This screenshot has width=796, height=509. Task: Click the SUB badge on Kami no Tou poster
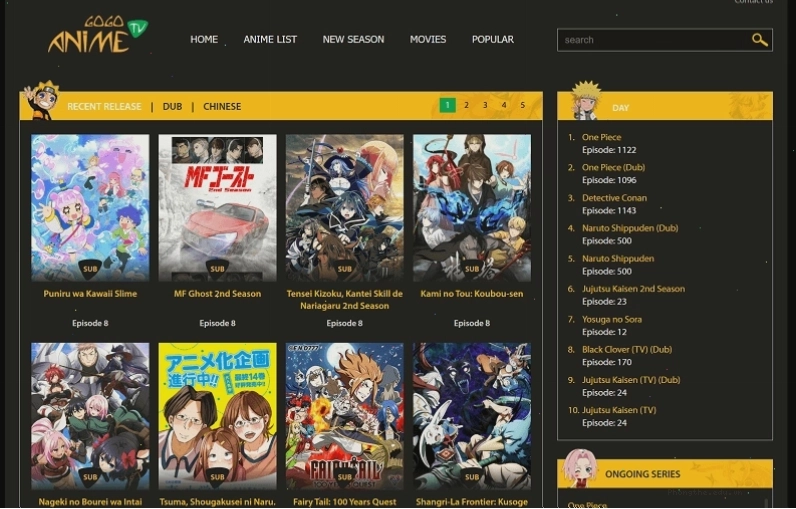[472, 269]
